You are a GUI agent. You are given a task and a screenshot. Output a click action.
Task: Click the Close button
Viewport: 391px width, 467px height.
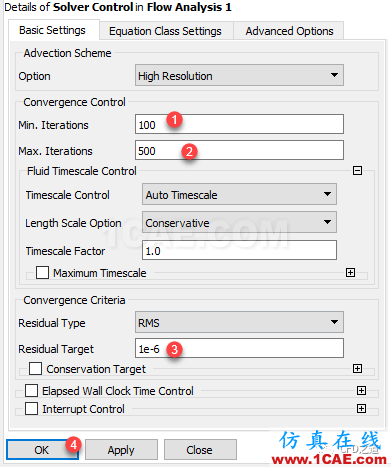pos(200,450)
